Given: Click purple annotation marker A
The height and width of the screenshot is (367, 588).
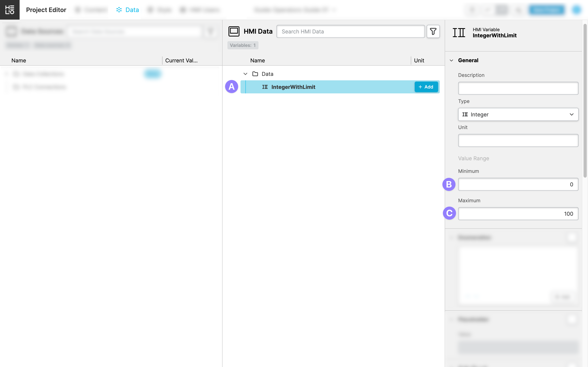Looking at the screenshot, I should tap(231, 87).
